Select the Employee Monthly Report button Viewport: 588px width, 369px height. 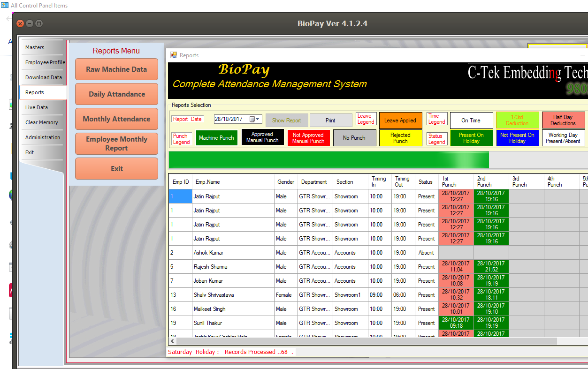point(116,144)
